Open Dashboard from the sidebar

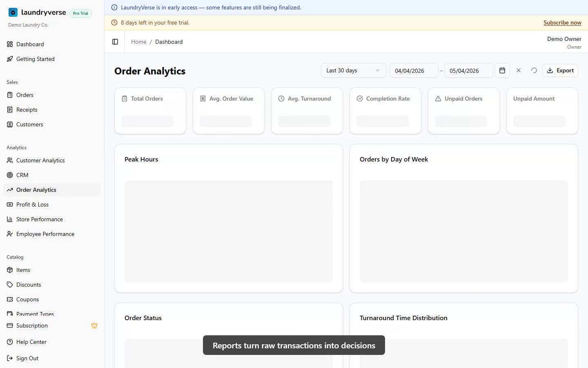pos(52,44)
